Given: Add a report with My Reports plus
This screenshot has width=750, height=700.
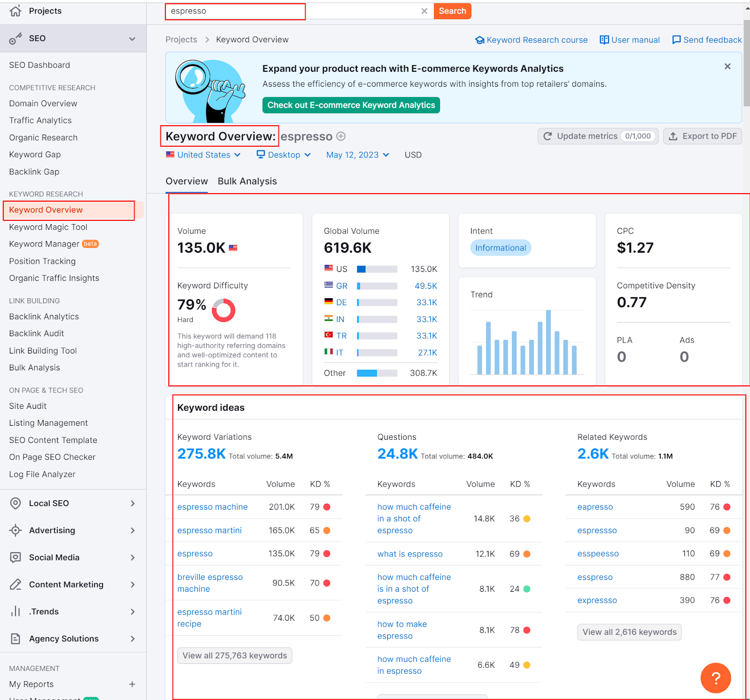Looking at the screenshot, I should (132, 684).
